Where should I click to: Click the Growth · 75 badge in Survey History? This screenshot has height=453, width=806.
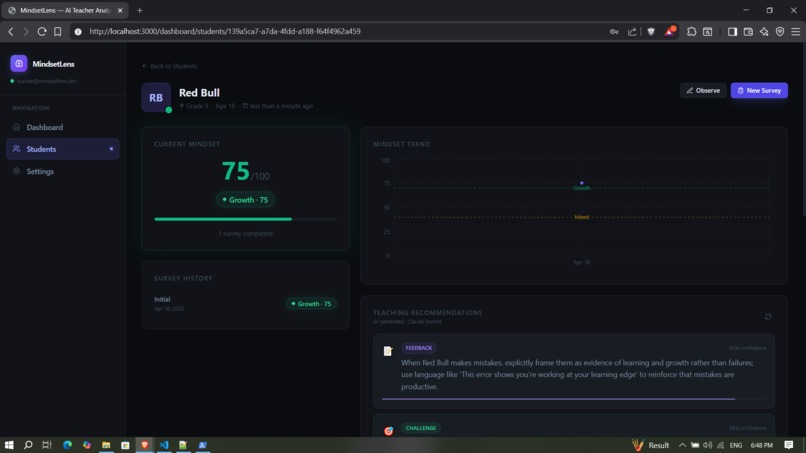[312, 304]
